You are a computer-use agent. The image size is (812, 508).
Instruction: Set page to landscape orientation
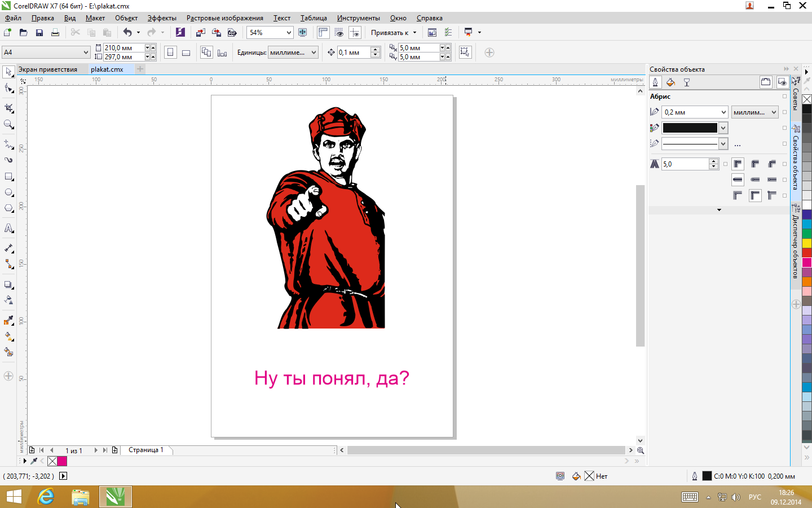(x=186, y=52)
